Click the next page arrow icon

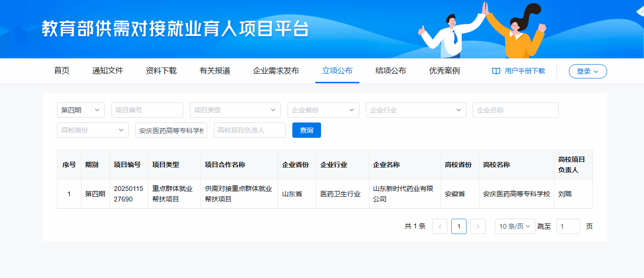(x=477, y=226)
